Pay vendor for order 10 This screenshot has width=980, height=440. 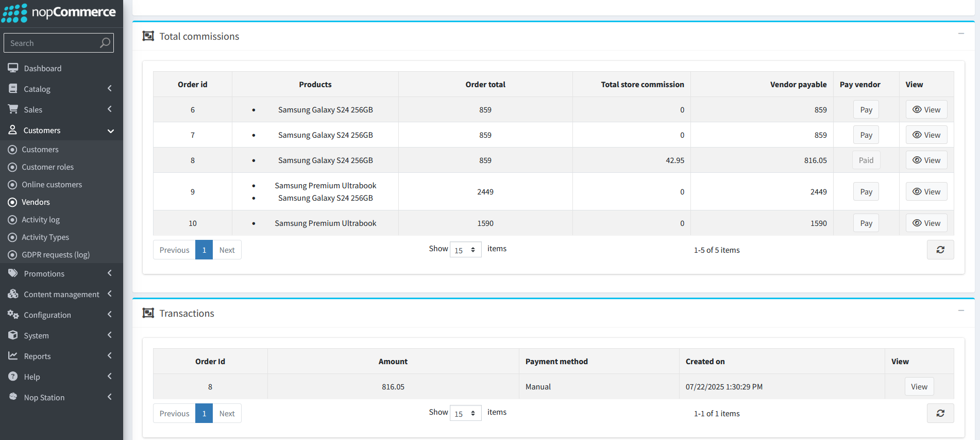866,223
